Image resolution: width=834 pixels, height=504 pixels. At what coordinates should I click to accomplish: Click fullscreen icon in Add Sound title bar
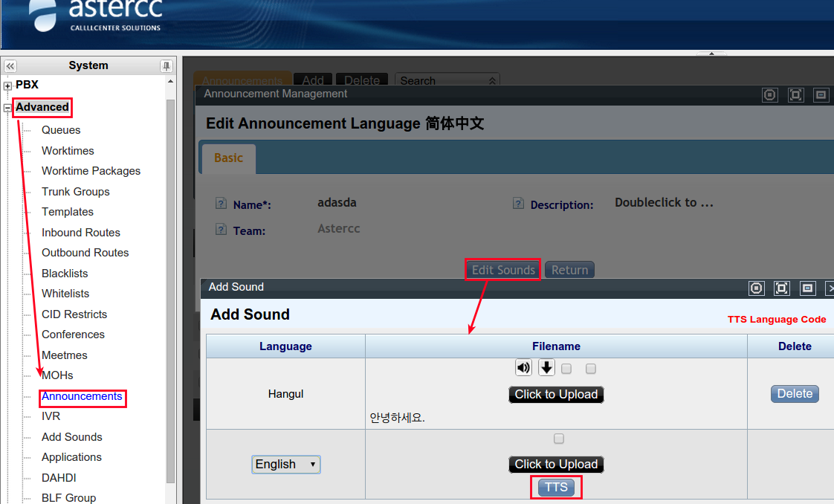pyautogui.click(x=781, y=288)
